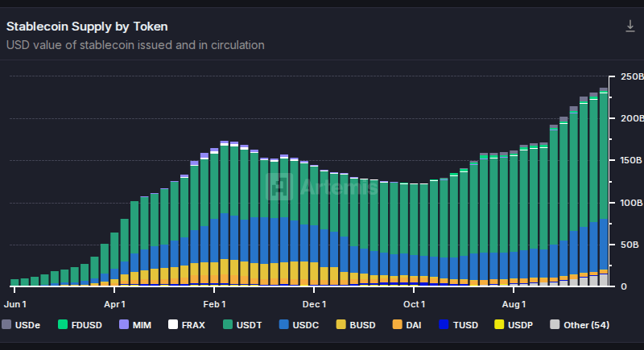Screen dimensions: 644x350
Task: Click the 100B y-axis value
Action: click(x=631, y=203)
